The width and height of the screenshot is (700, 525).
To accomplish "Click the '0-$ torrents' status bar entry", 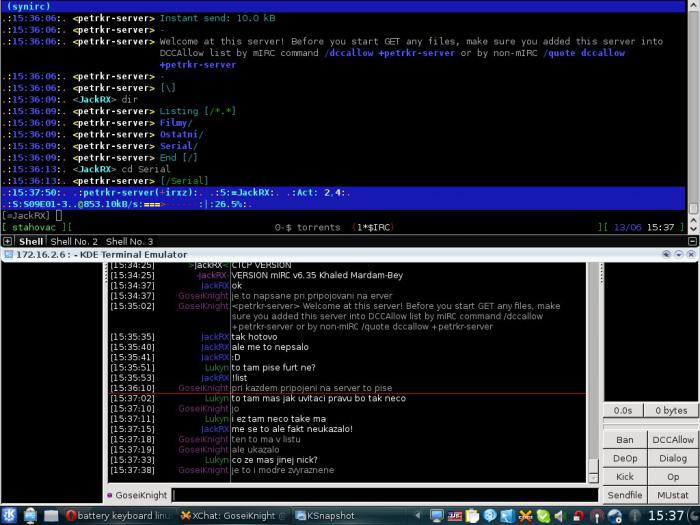I will (307, 227).
